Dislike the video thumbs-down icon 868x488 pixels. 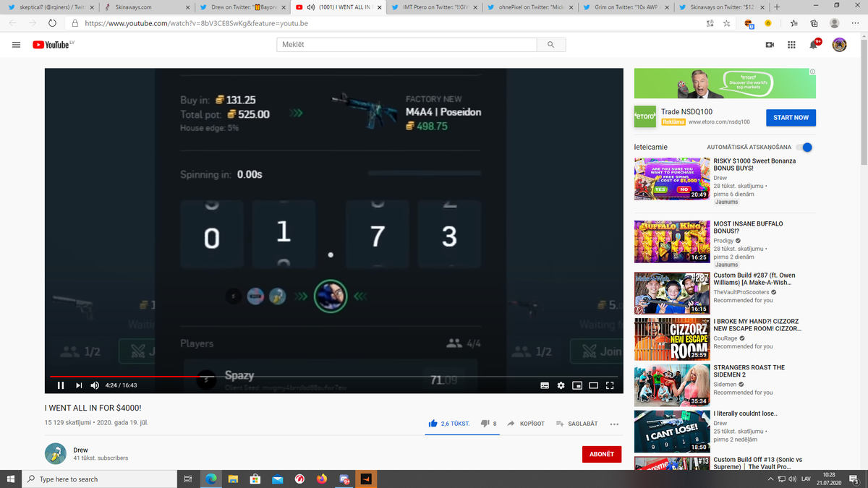[x=485, y=423]
